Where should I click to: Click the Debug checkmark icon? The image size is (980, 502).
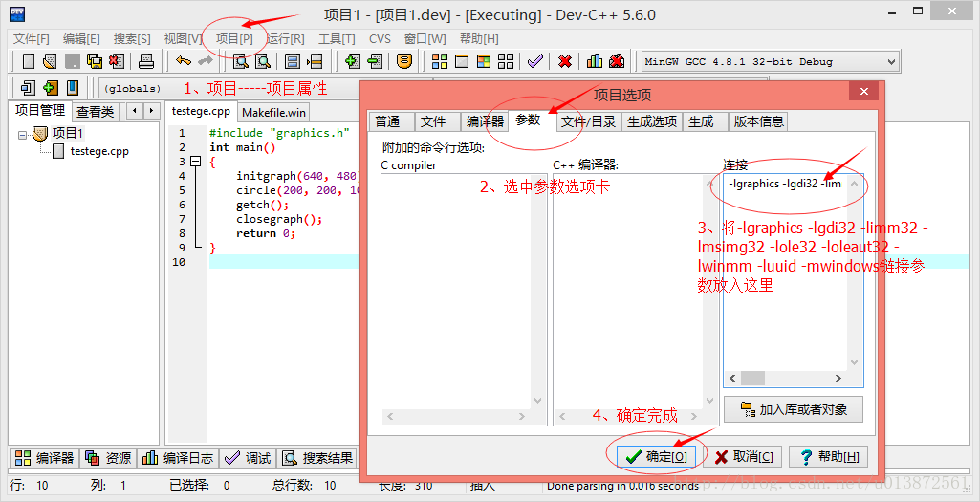click(535, 60)
